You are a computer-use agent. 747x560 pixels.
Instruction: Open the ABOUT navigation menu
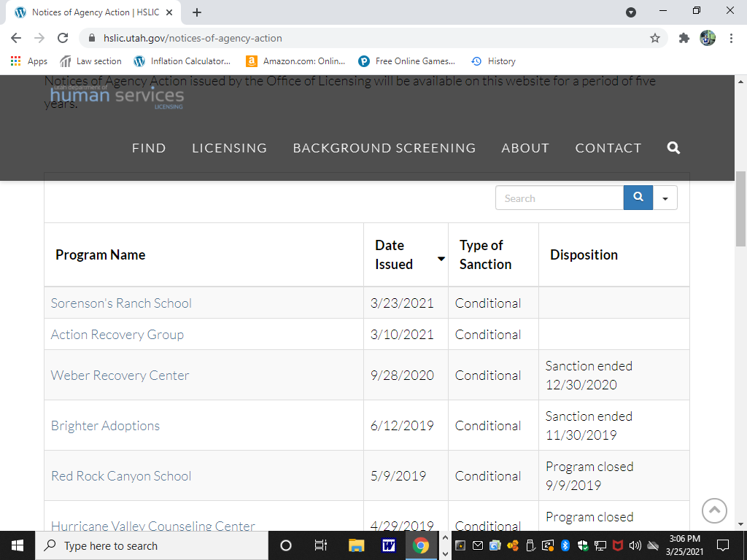coord(525,148)
